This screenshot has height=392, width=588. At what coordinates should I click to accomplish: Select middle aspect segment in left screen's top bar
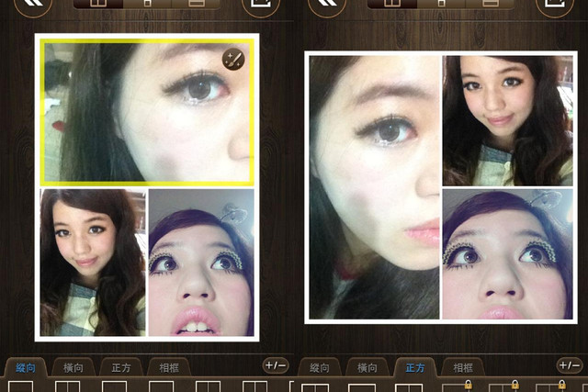pyautogui.click(x=147, y=4)
